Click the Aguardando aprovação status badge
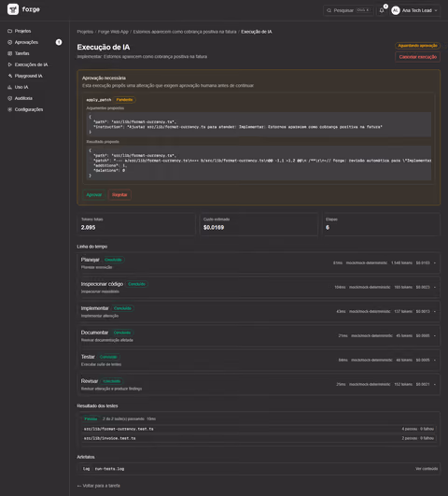The width and height of the screenshot is (448, 496). tap(417, 46)
